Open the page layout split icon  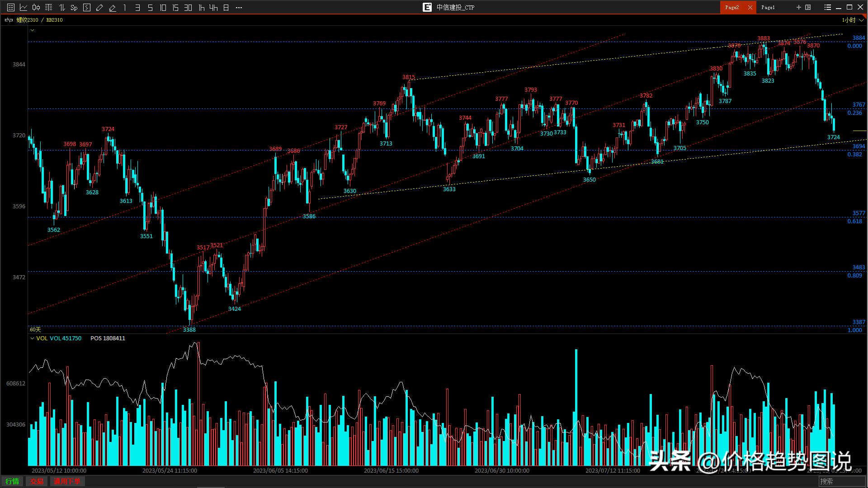point(808,7)
